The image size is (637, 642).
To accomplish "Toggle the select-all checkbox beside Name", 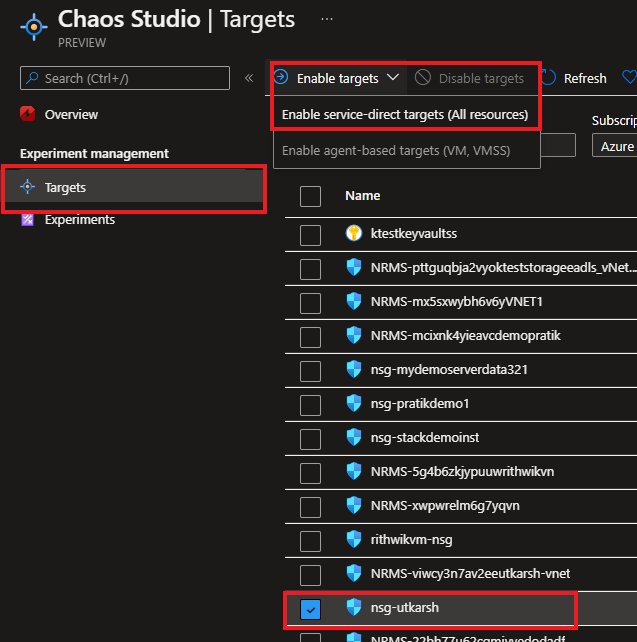I will tap(310, 197).
